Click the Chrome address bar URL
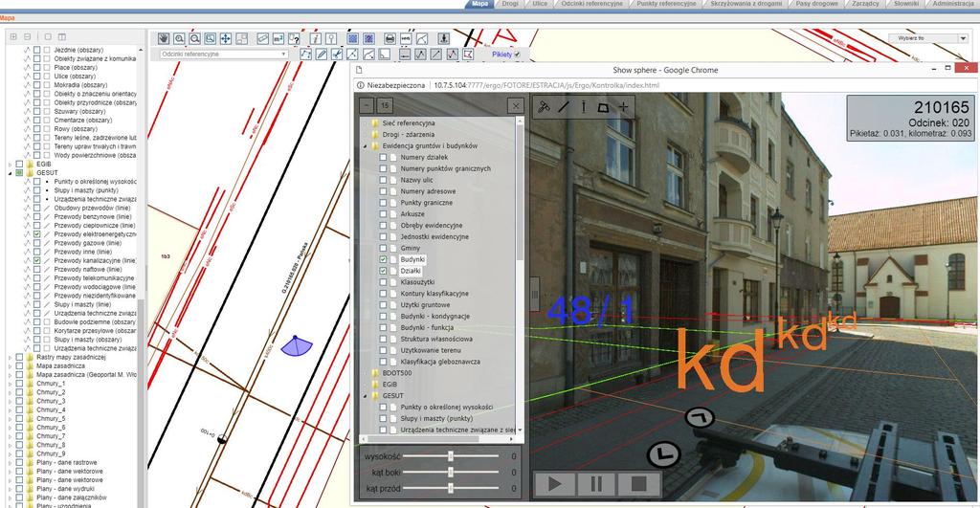The height and width of the screenshot is (508, 980). [546, 85]
